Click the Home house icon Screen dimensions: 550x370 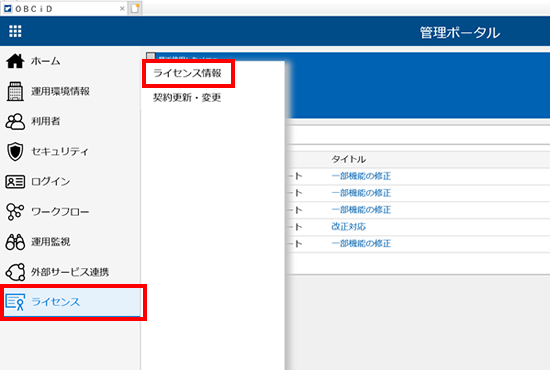[x=15, y=61]
